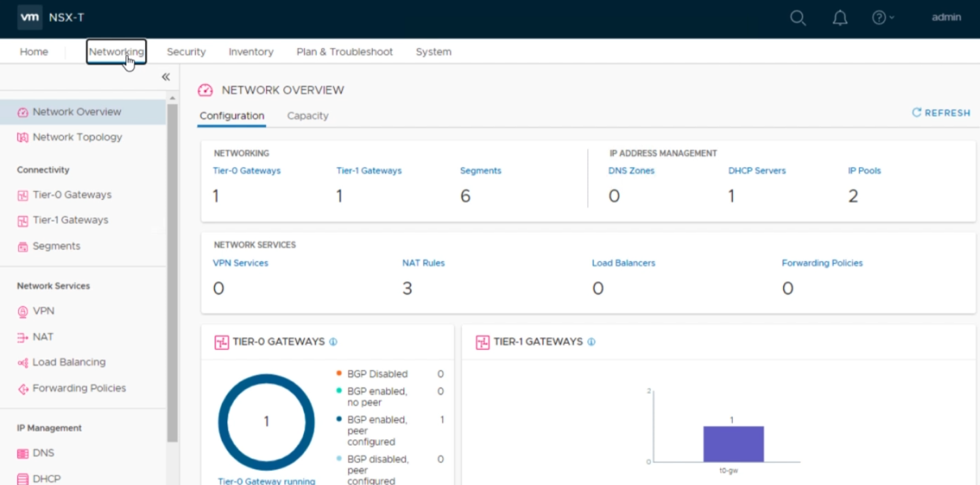The width and height of the screenshot is (980, 485).
Task: Open the NAT Rules link
Action: pos(423,263)
